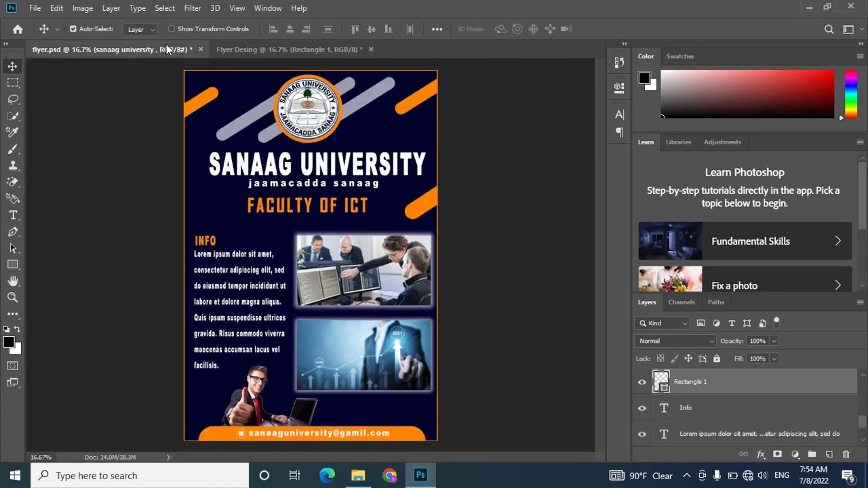This screenshot has height=488, width=868.
Task: Open the Image menu
Action: pos(83,8)
